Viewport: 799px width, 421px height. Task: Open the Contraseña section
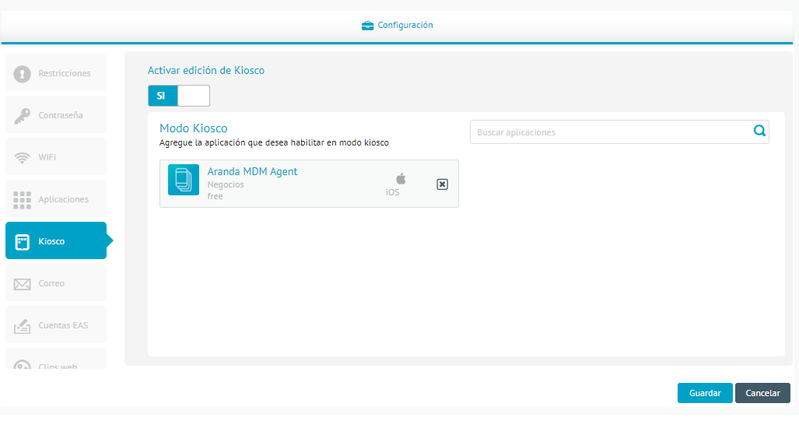(x=56, y=115)
